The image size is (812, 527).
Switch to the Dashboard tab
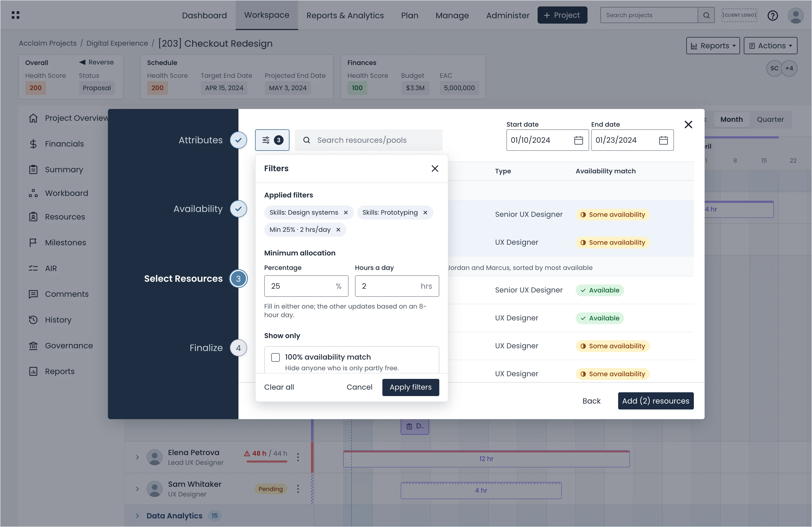coord(204,15)
